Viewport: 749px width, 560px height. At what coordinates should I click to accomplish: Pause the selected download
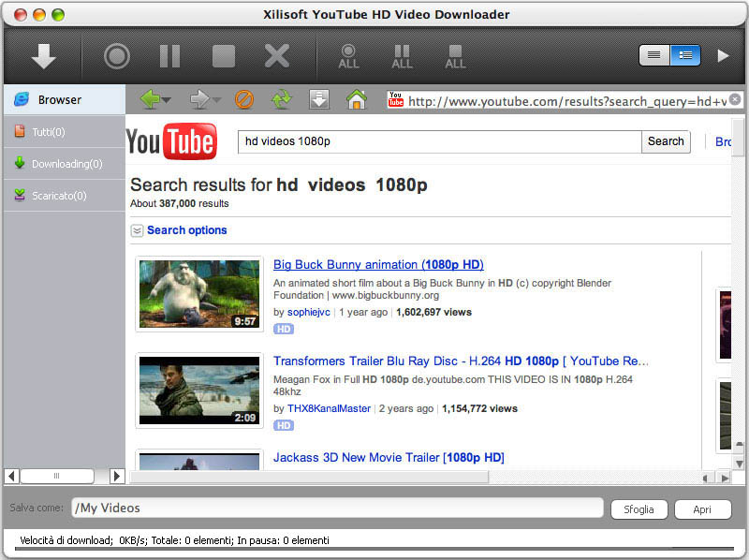click(169, 56)
